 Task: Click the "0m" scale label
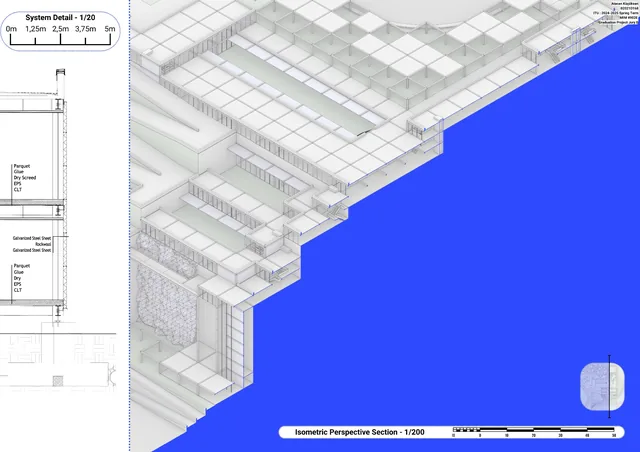(x=11, y=29)
